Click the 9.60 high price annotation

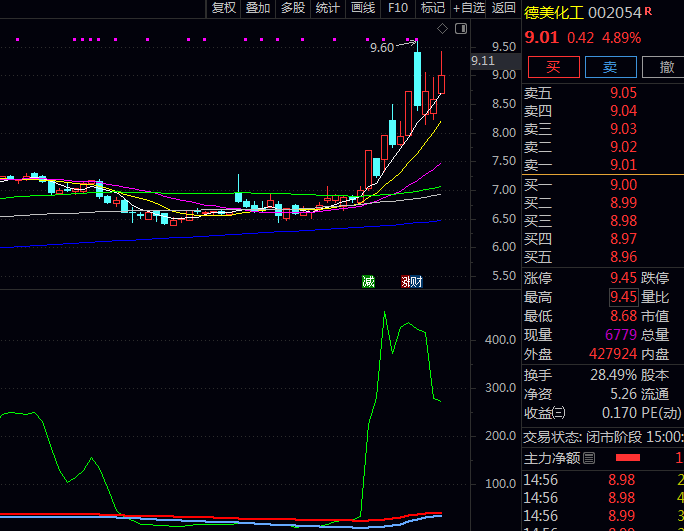pyautogui.click(x=382, y=47)
